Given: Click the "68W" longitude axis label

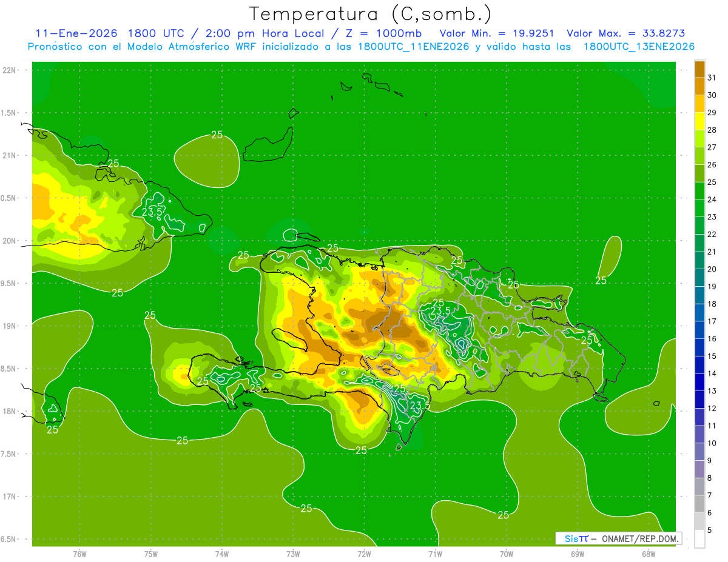Looking at the screenshot, I should pyautogui.click(x=649, y=554).
